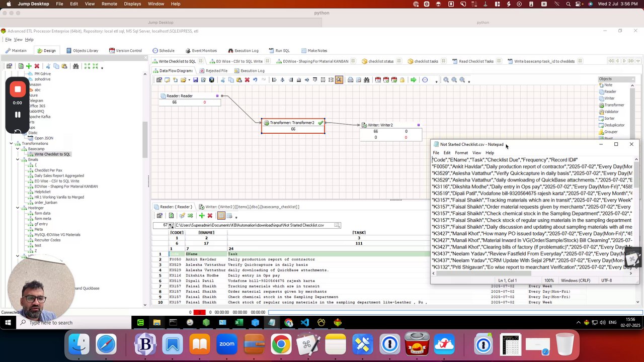
Task: Stop the screen recording with red button
Action: (18, 89)
